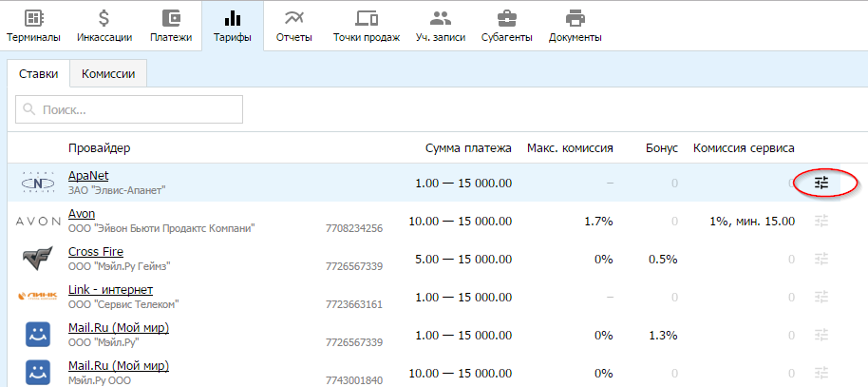Open the Платежи wallet icon
Image resolution: width=868 pixels, height=387 pixels.
click(x=171, y=18)
